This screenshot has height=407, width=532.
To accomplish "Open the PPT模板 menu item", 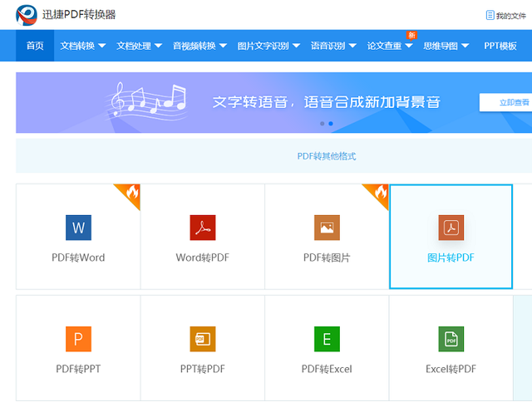I will point(500,46).
